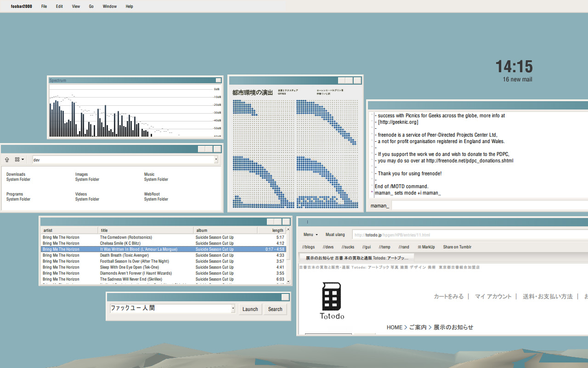The height and width of the screenshot is (368, 588).
Task: Open the File menu
Action: tap(44, 6)
